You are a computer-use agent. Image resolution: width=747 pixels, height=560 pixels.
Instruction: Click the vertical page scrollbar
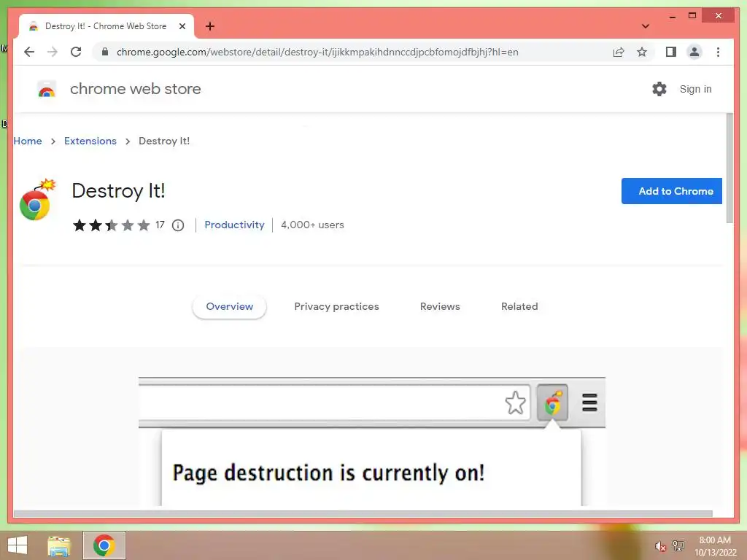coord(729,168)
